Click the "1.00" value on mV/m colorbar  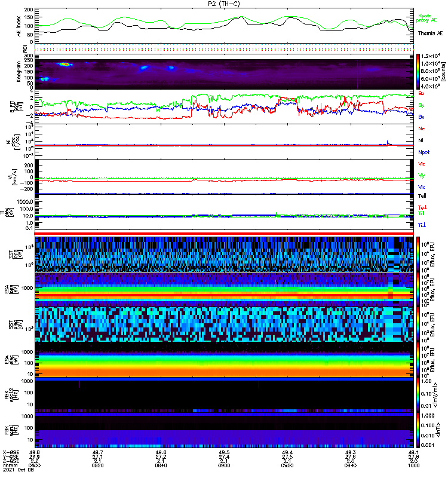(x=426, y=381)
